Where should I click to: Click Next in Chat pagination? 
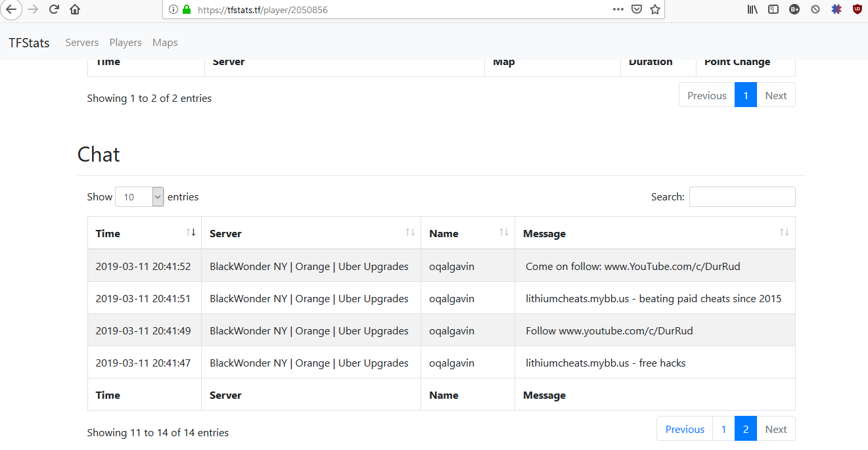pos(776,429)
